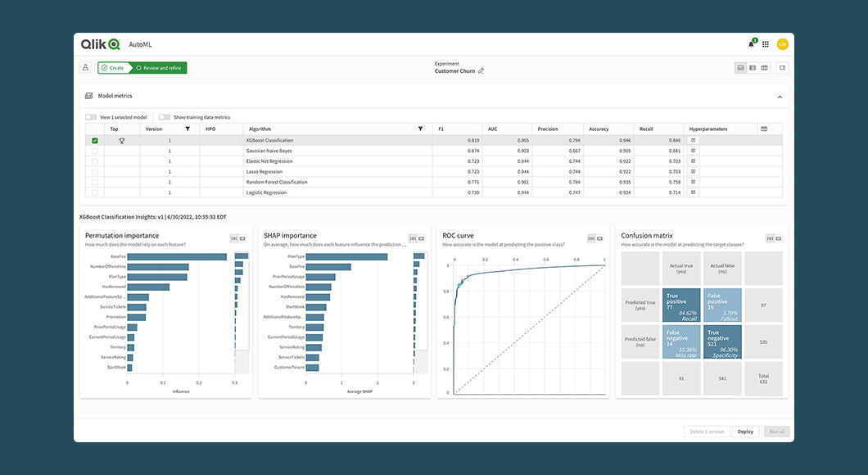This screenshot has height=475, width=868.
Task: Open the notifications bell
Action: tap(751, 44)
